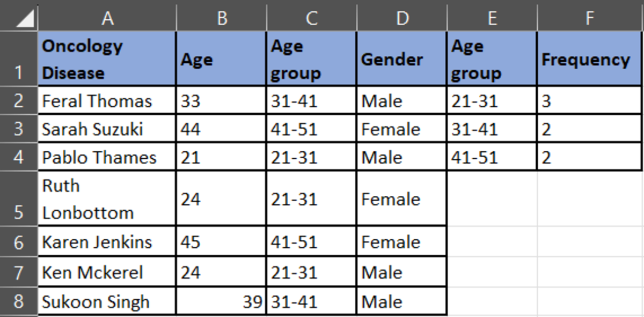
Task: Select the cell containing Feral Thomas
Action: tap(107, 100)
